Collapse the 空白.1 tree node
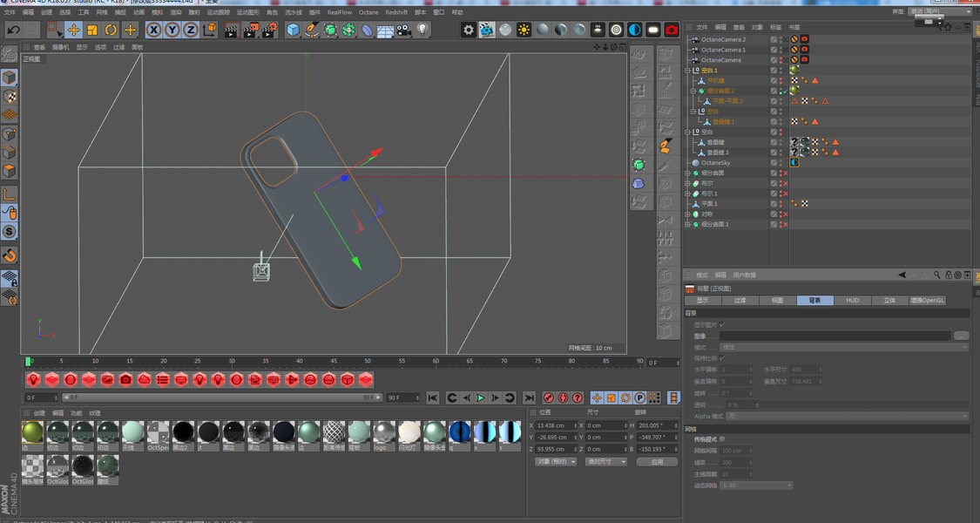980x523 pixels. pyautogui.click(x=687, y=71)
